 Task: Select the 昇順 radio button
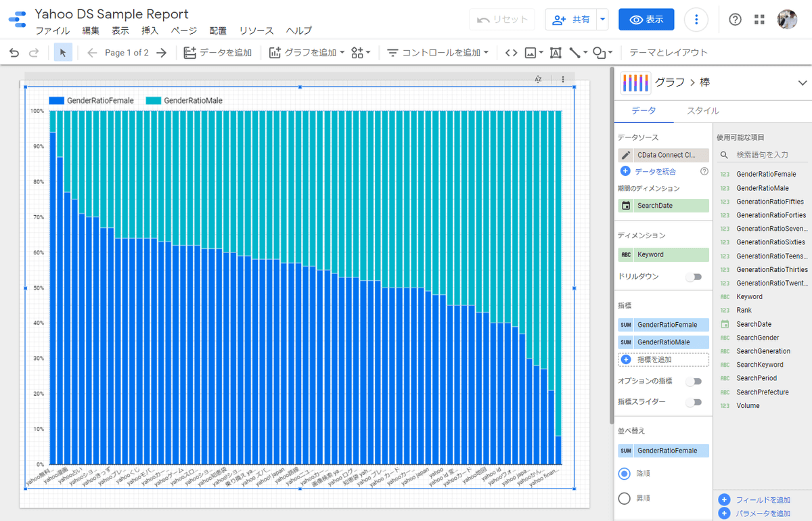coord(625,499)
